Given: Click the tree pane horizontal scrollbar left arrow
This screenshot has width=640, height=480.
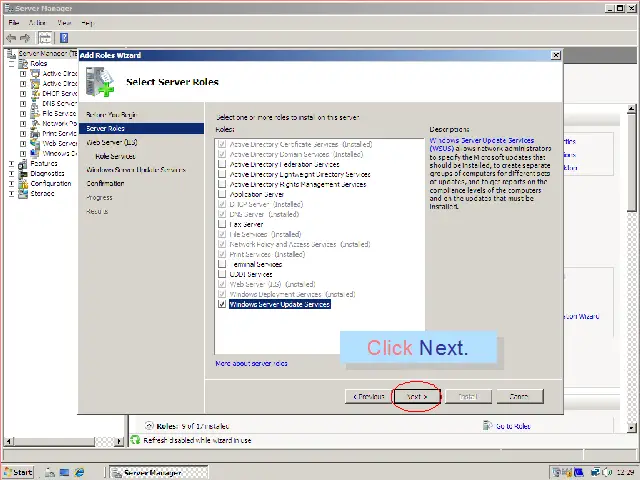Looking at the screenshot, I should [9, 441].
